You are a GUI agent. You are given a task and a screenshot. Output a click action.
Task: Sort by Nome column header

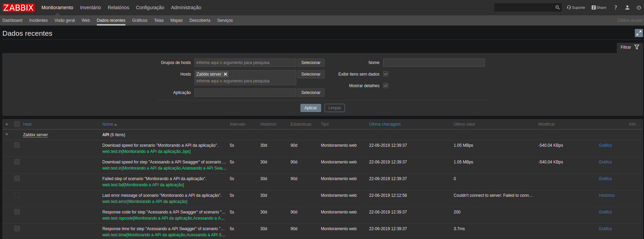pos(109,124)
